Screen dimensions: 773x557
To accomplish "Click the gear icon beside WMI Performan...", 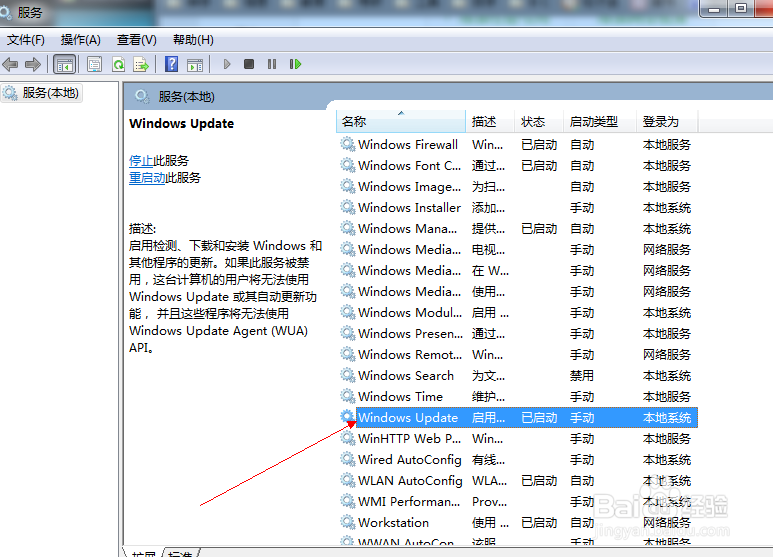I will click(348, 501).
